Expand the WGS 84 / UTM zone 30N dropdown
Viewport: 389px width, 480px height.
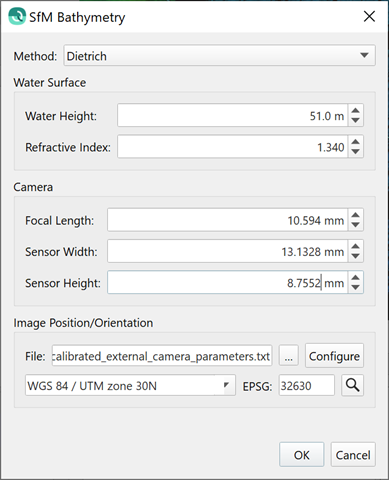coord(130,385)
